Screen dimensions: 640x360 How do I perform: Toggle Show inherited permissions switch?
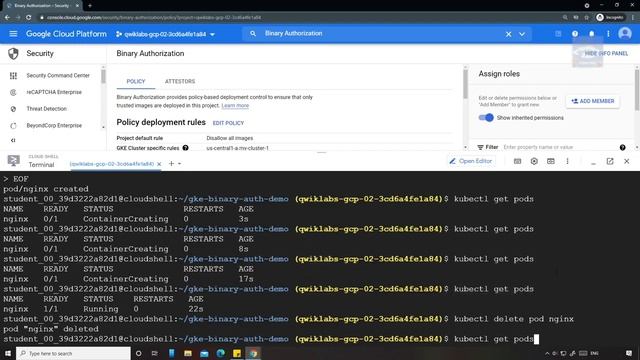[x=486, y=118]
